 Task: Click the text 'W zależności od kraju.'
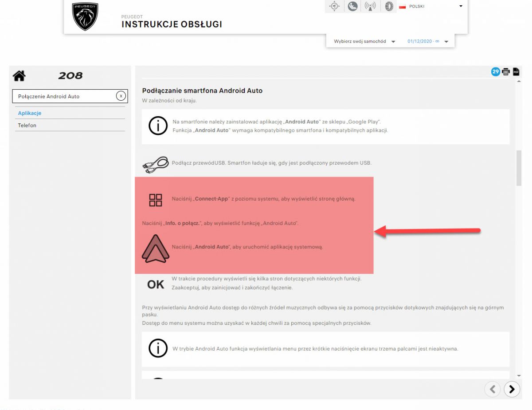169,100
